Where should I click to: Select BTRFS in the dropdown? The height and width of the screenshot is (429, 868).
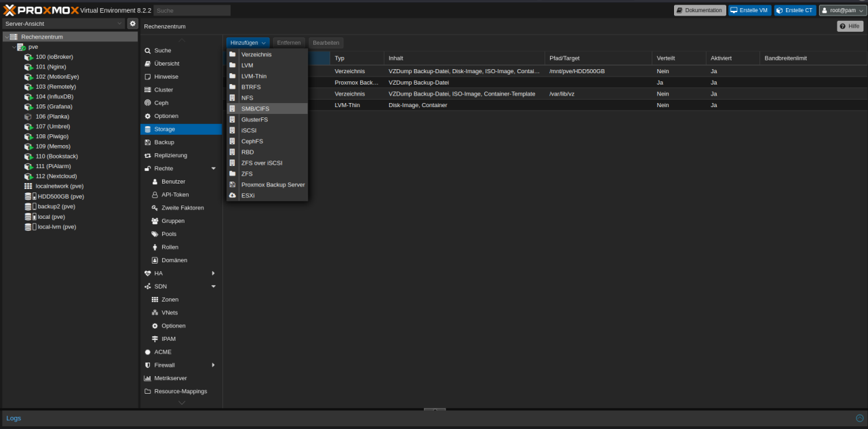tap(267, 87)
